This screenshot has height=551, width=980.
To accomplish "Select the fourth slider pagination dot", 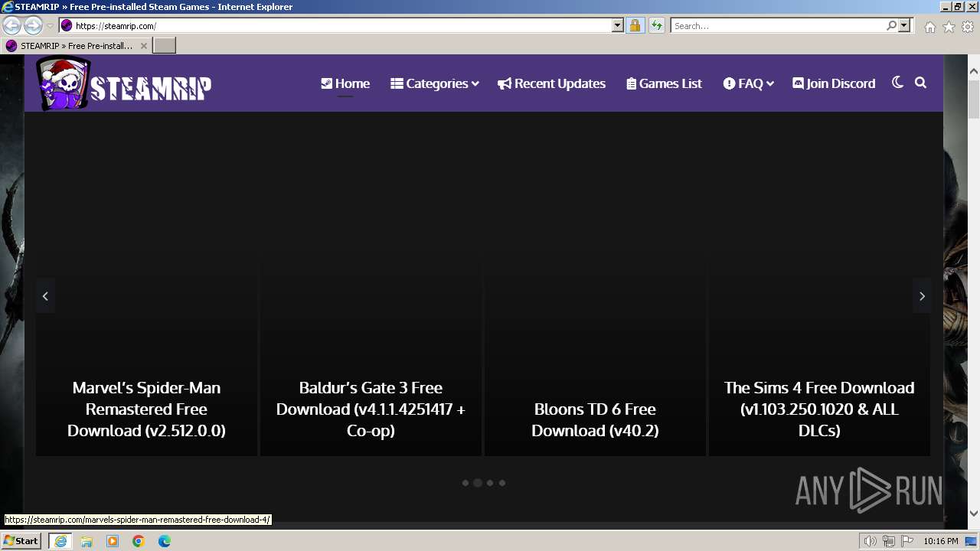I will 502,483.
